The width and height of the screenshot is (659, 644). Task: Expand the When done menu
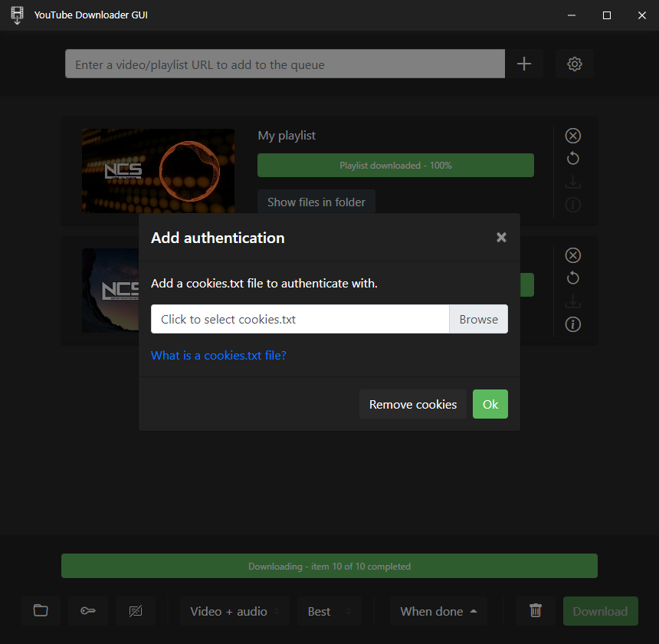[438, 611]
